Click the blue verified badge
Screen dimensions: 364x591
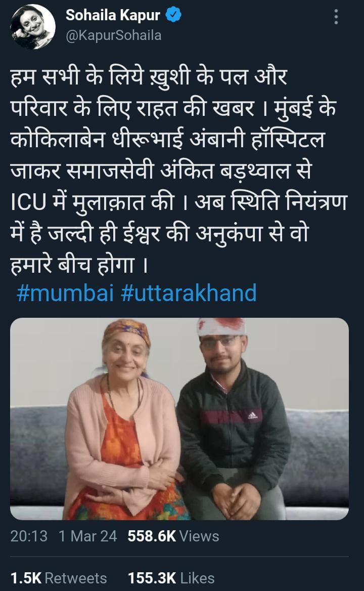pos(173,15)
